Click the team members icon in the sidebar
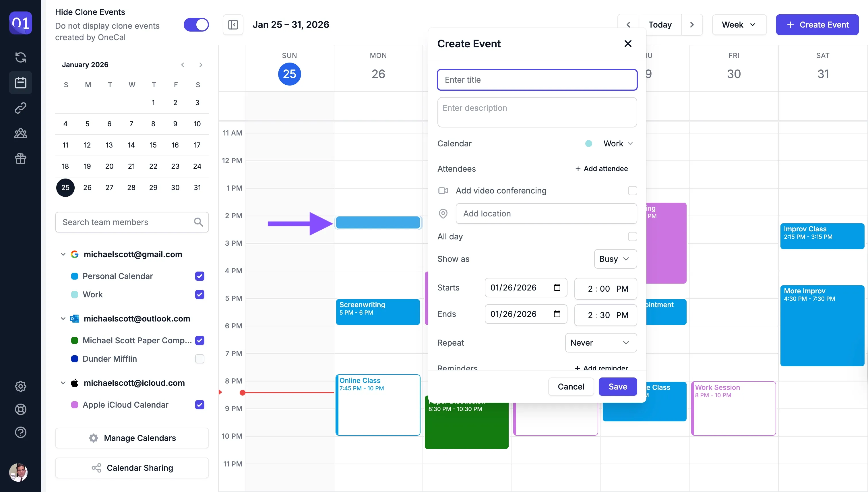868x492 pixels. click(21, 133)
